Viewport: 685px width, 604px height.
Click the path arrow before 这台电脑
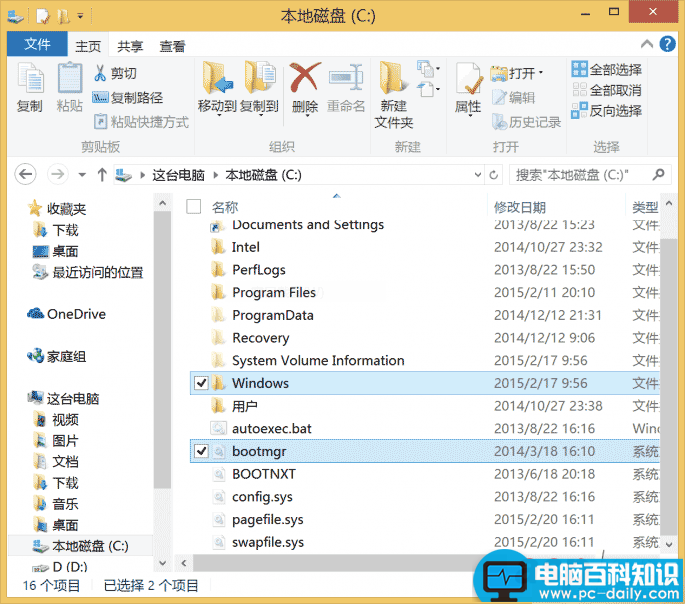[x=142, y=176]
